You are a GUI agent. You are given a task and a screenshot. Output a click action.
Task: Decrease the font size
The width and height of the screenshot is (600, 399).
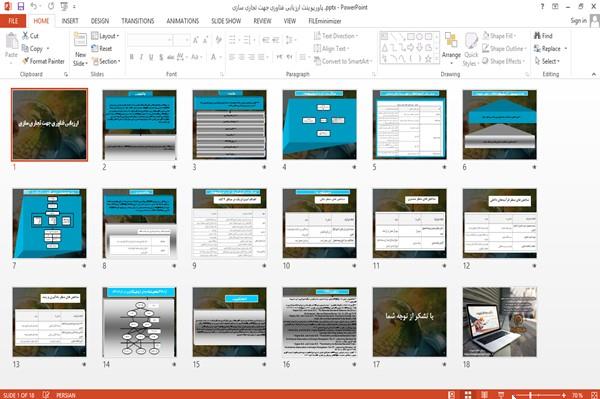click(x=206, y=40)
